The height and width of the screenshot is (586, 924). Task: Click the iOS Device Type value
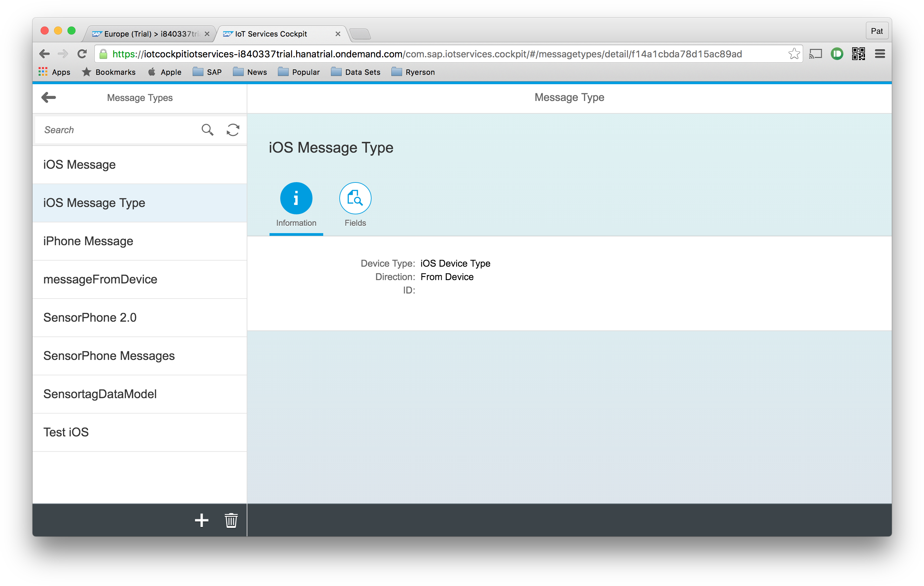455,263
